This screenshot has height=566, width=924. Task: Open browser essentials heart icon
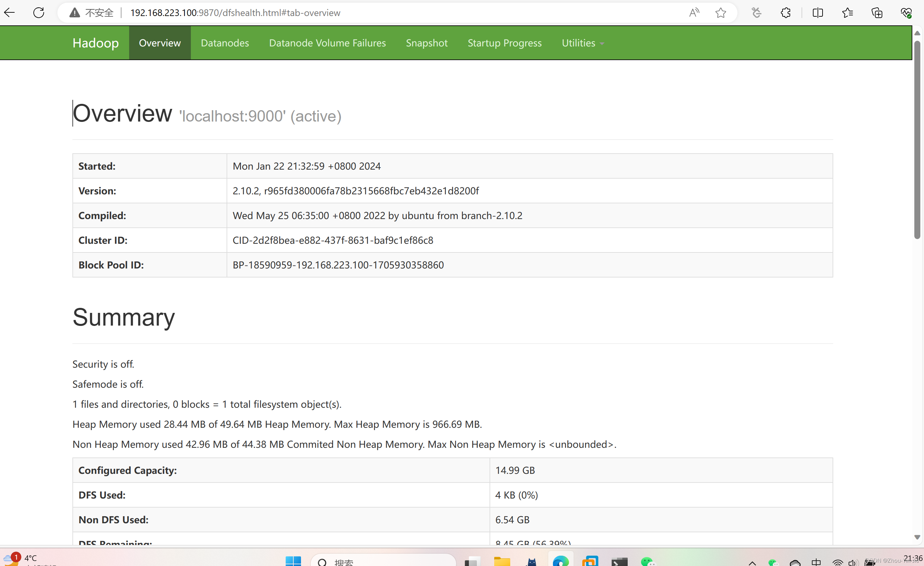tap(906, 13)
